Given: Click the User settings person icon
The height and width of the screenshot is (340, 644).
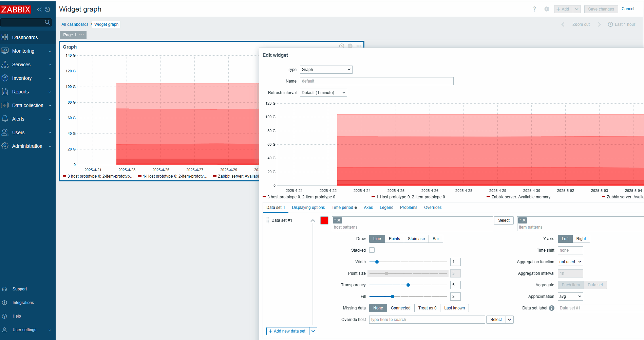Looking at the screenshot, I should (4, 330).
